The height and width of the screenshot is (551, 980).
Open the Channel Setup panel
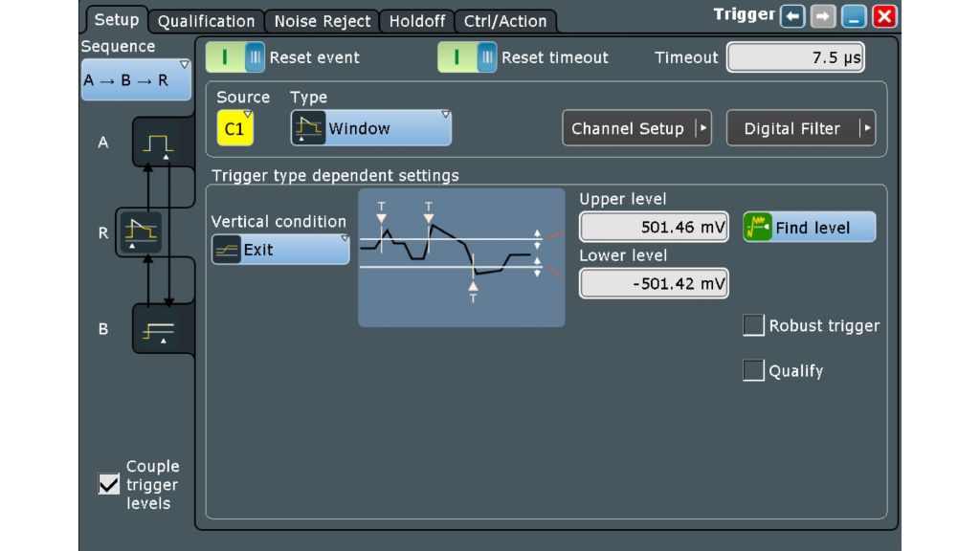636,127
